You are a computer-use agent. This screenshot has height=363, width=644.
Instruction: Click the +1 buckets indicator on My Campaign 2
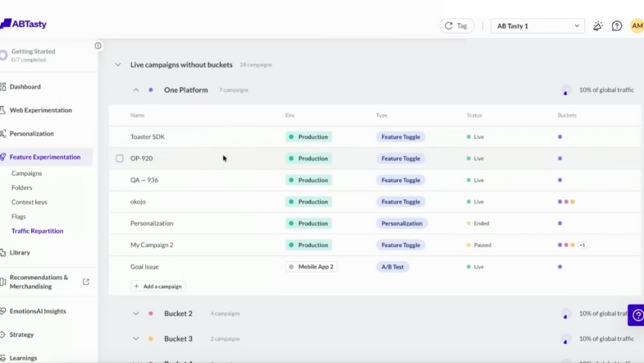tap(582, 245)
